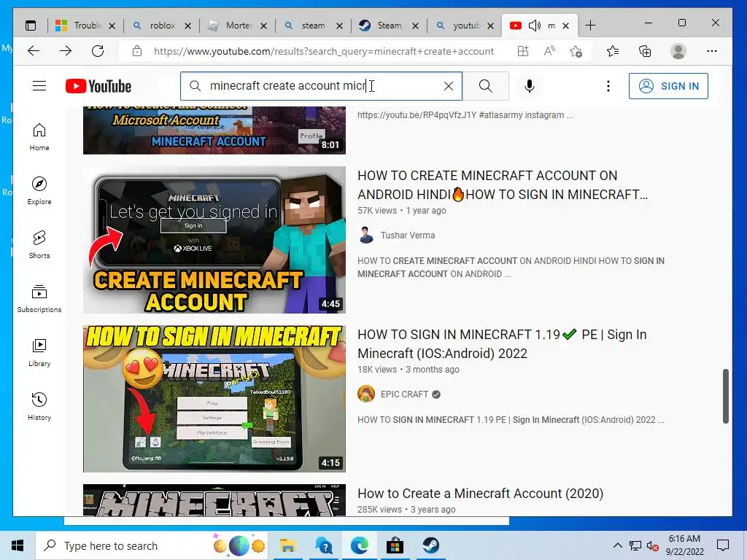The image size is (747, 560).
Task: Click the Tushar Verma channel avatar
Action: tap(366, 236)
